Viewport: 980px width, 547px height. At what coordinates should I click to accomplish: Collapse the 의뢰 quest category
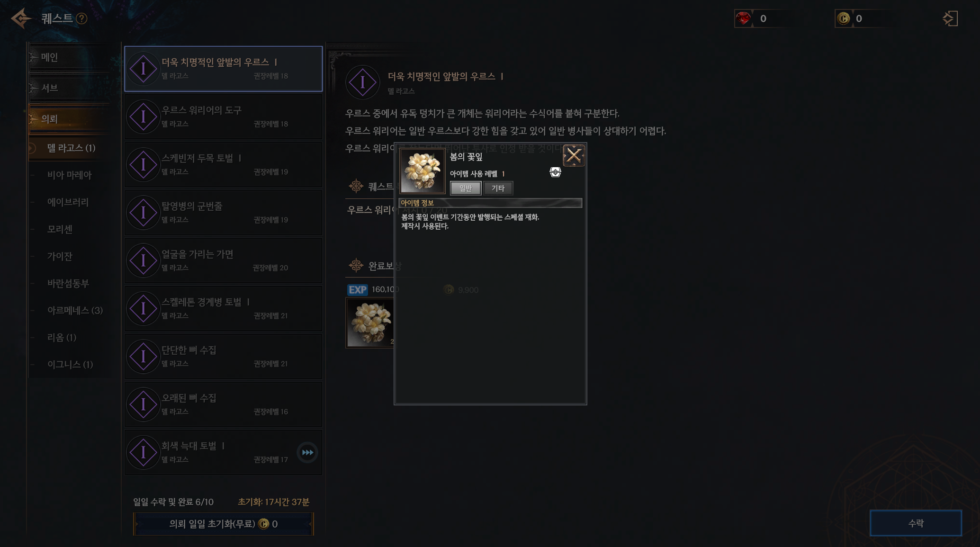69,119
